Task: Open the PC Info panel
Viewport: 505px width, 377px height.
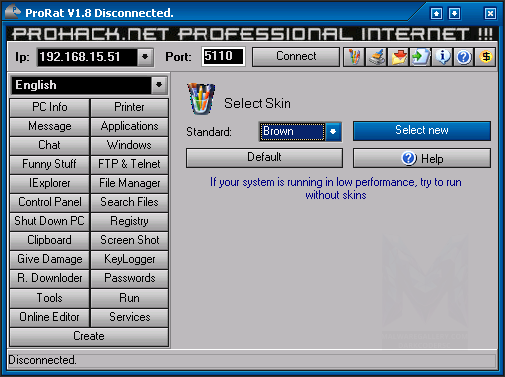Action: (50, 107)
